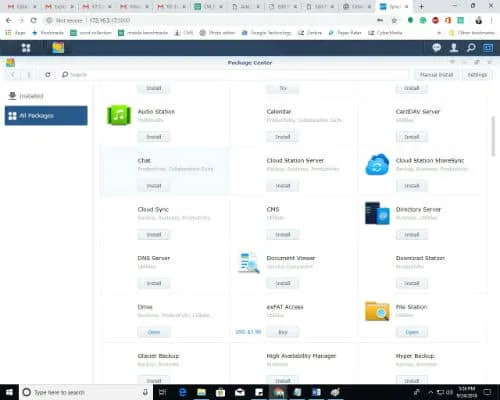Click the File Station folder icon
Image resolution: width=500 pixels, height=400 pixels.
pos(377,311)
